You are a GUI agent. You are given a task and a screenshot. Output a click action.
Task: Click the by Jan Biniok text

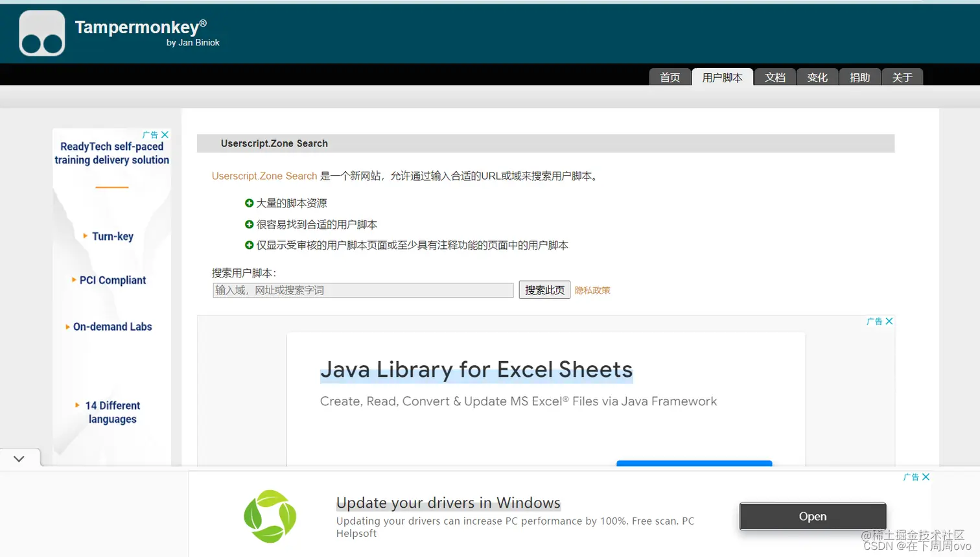tap(193, 43)
